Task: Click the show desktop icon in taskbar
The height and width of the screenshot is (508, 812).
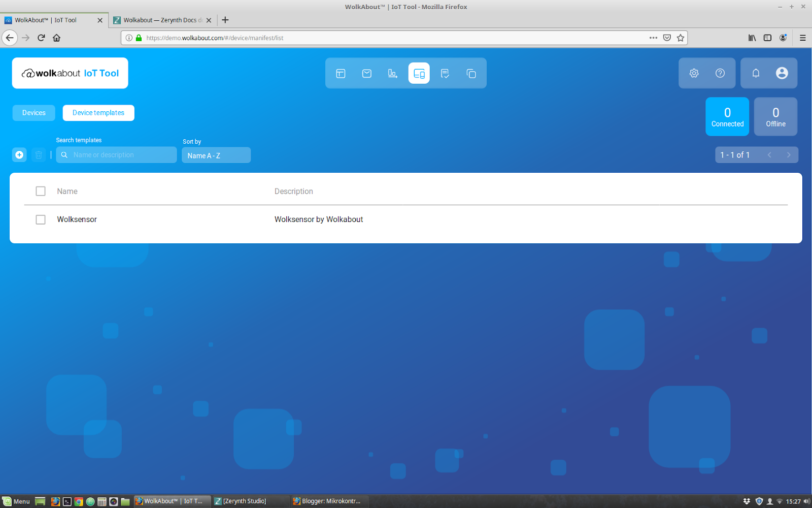Action: pyautogui.click(x=40, y=501)
